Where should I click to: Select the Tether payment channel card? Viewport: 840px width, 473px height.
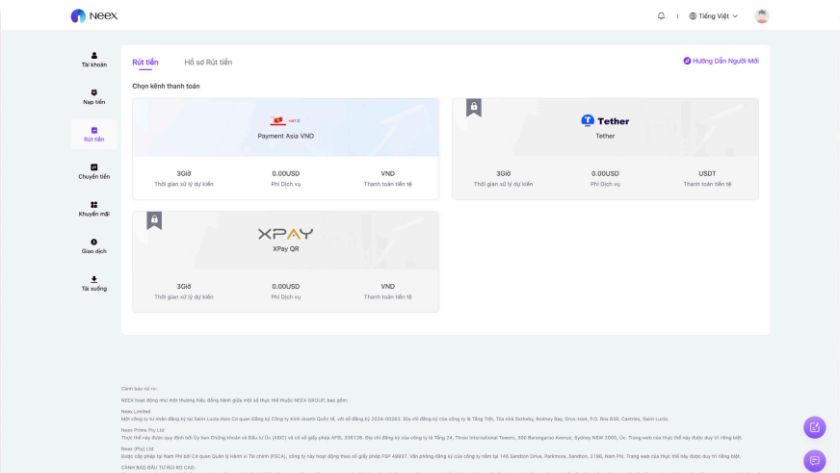605,148
